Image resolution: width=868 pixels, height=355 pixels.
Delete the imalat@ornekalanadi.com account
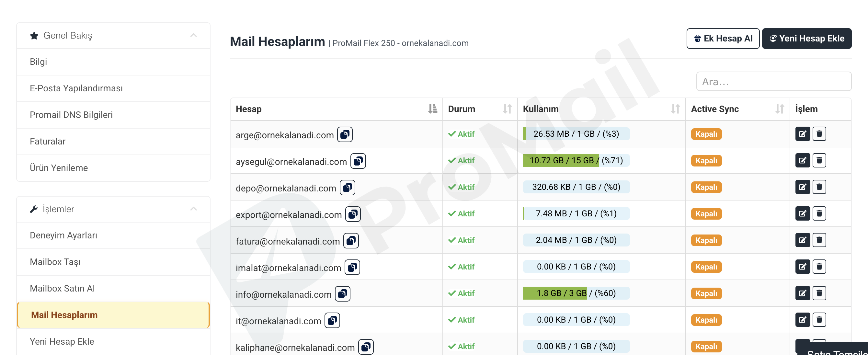[x=819, y=267]
